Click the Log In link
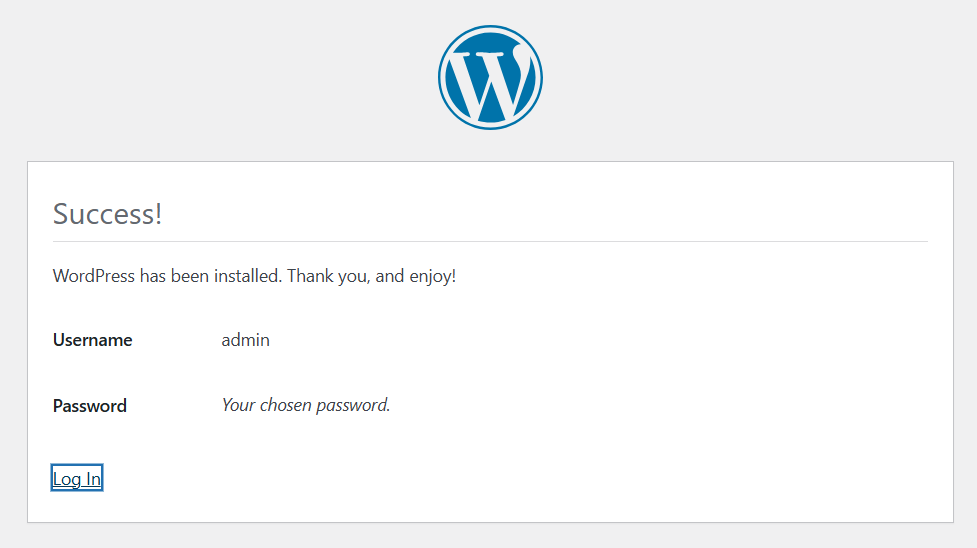 tap(76, 479)
